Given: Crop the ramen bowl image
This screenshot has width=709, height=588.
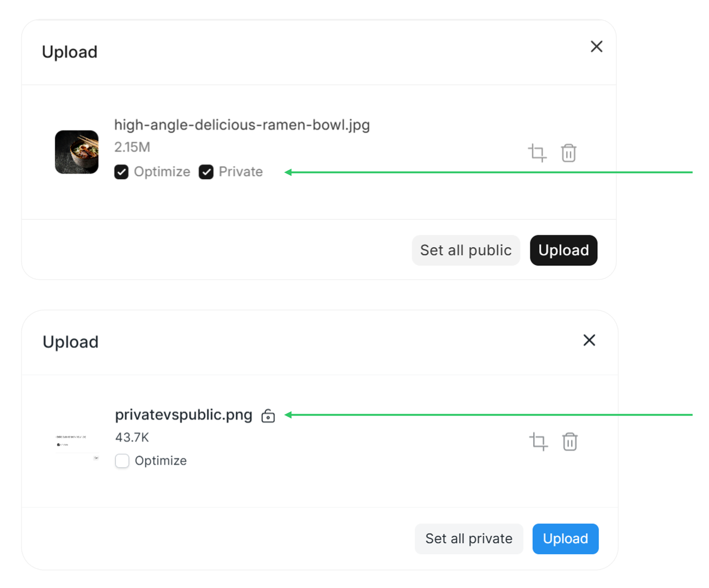Looking at the screenshot, I should pyautogui.click(x=537, y=153).
